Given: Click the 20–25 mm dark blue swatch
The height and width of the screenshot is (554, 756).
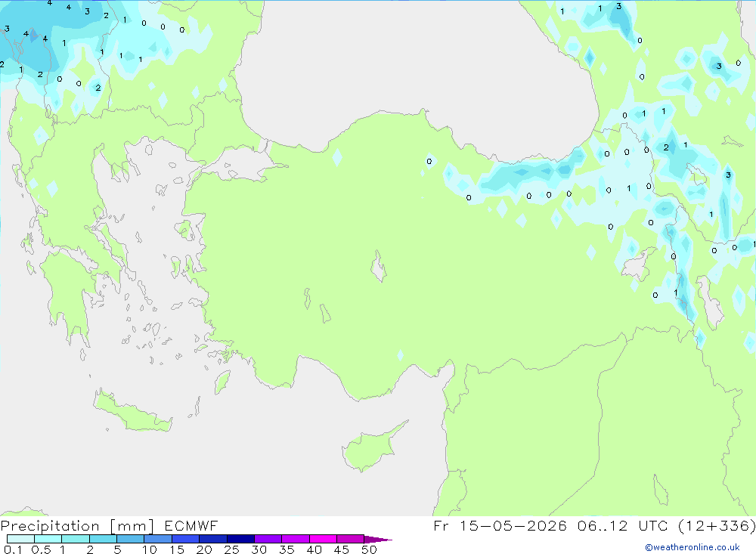Looking at the screenshot, I should [x=213, y=539].
